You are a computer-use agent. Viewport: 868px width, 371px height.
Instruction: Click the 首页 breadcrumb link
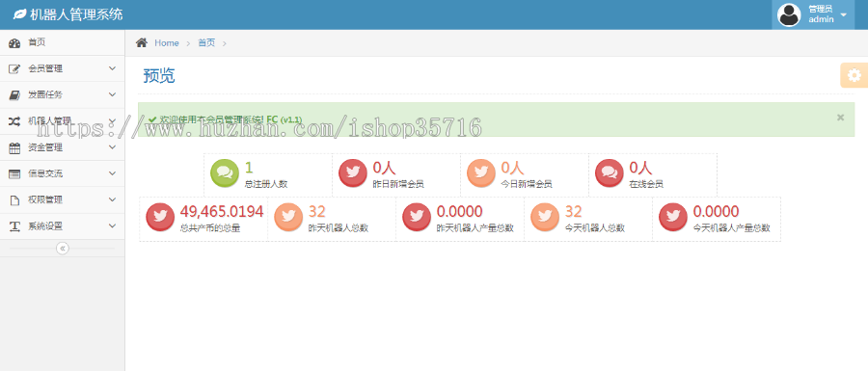(x=206, y=43)
